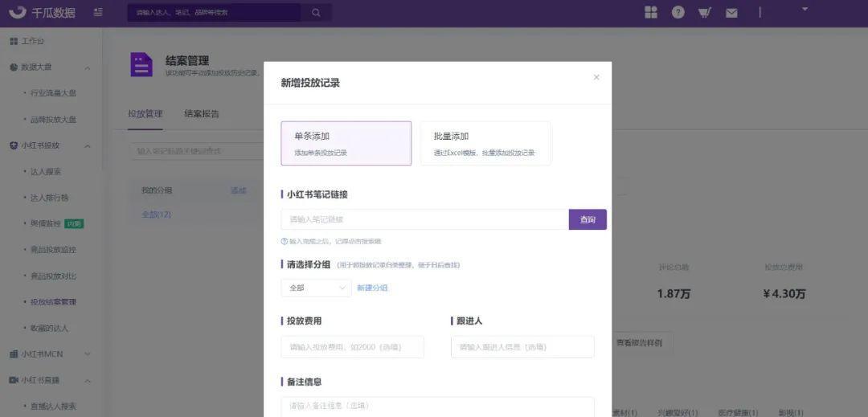The image size is (868, 417).
Task: Open the help question mark icon
Action: (x=678, y=12)
